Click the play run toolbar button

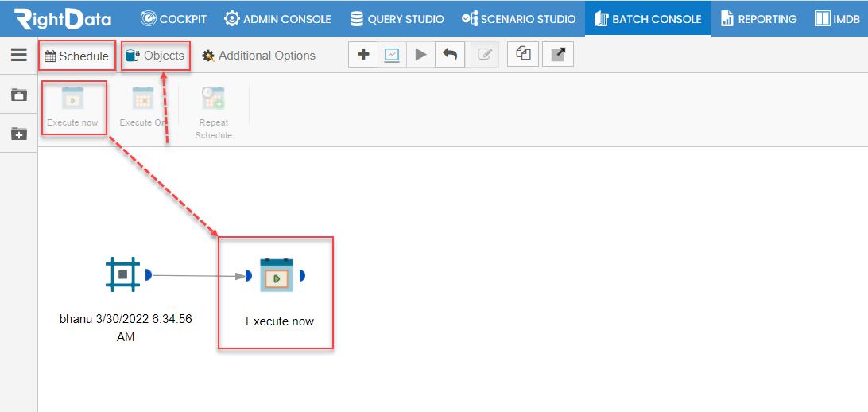(x=420, y=55)
